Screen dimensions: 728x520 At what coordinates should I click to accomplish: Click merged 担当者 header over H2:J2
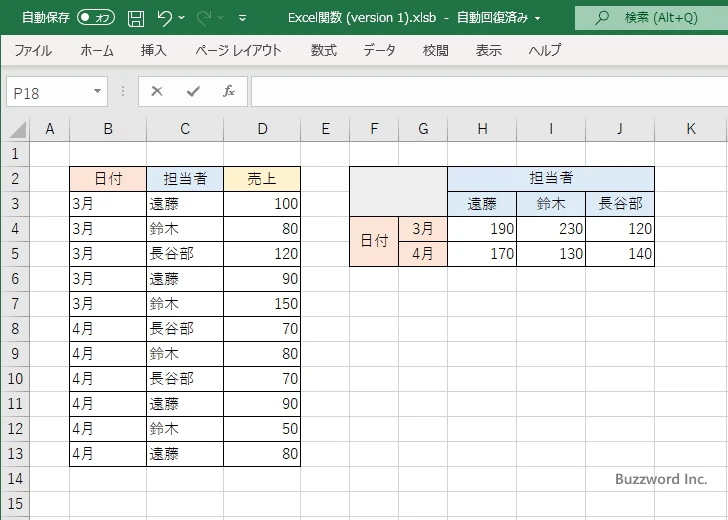[x=551, y=179]
